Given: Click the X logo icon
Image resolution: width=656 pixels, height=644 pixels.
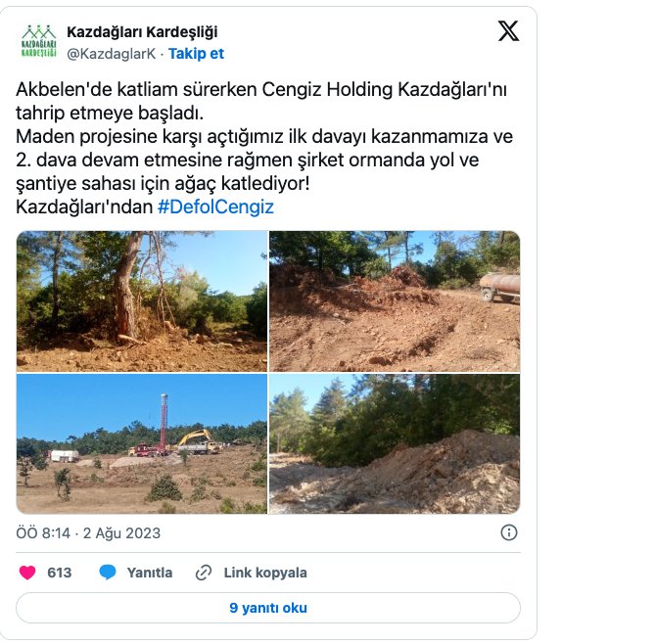Looking at the screenshot, I should (x=508, y=31).
